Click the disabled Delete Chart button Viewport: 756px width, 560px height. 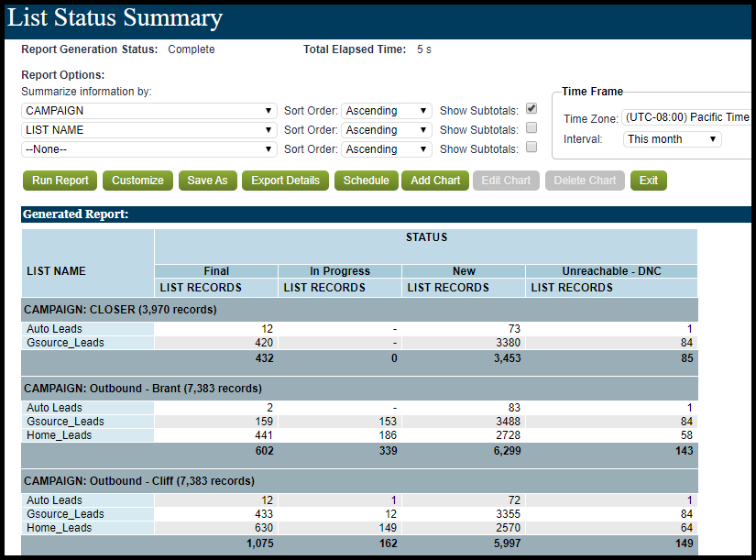pos(585,181)
